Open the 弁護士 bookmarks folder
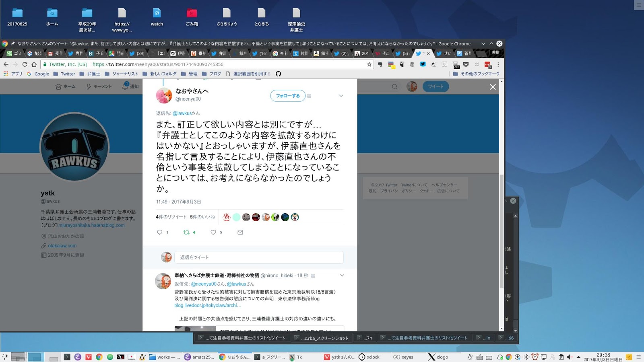644x362 pixels. (90, 74)
